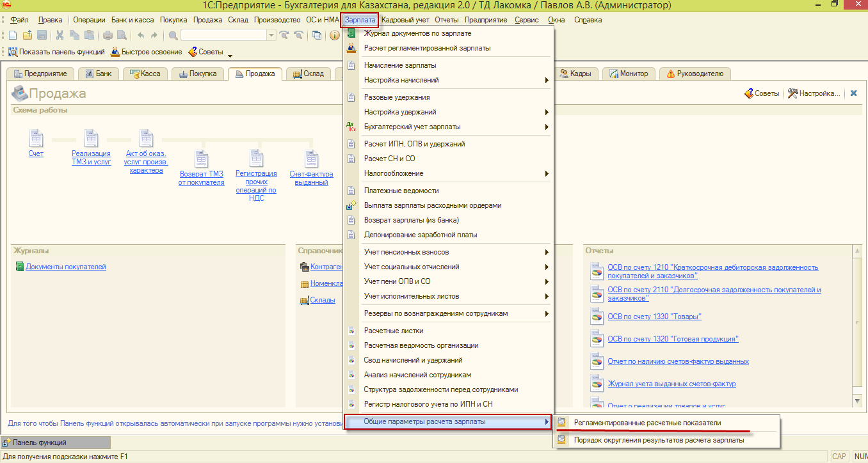
Task: Click the Показать панель функций button
Action: coord(56,52)
